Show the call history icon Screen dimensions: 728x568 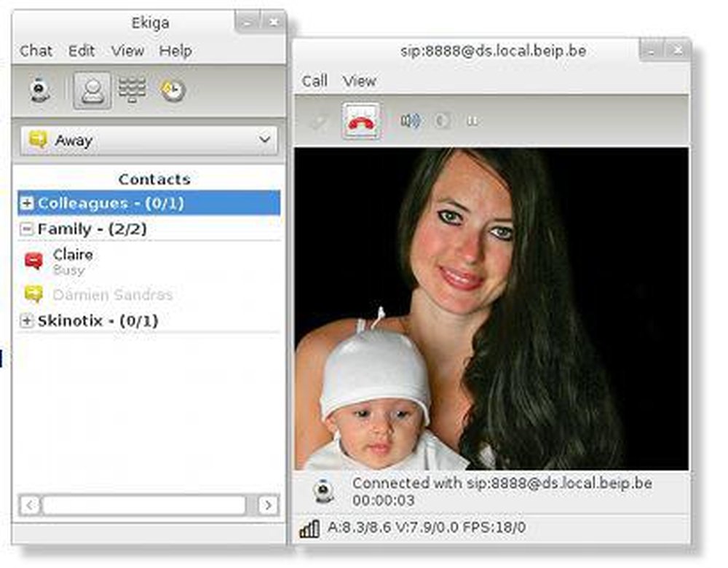point(173,89)
